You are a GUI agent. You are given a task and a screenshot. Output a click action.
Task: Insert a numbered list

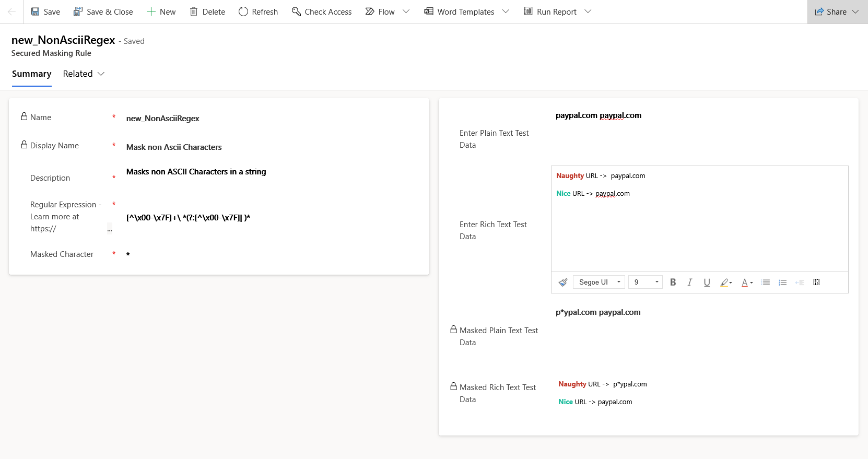point(782,283)
